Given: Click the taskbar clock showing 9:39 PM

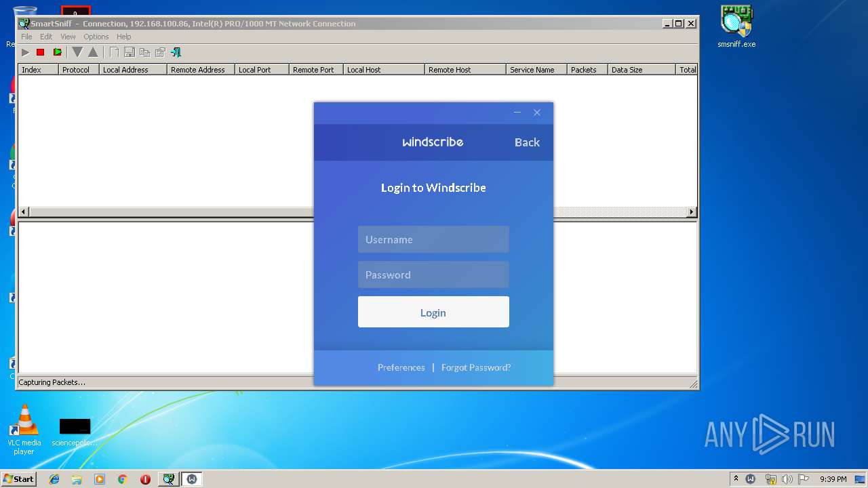Looking at the screenshot, I should 833,479.
